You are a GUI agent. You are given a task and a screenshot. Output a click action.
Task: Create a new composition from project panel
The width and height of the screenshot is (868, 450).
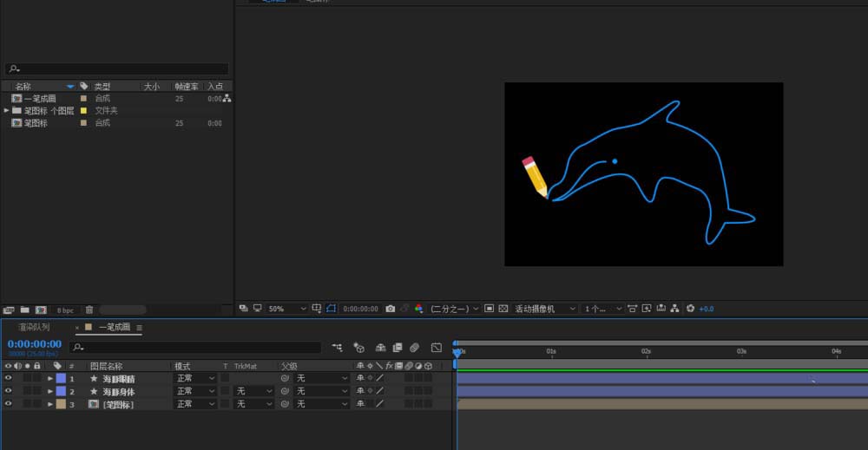[40, 310]
